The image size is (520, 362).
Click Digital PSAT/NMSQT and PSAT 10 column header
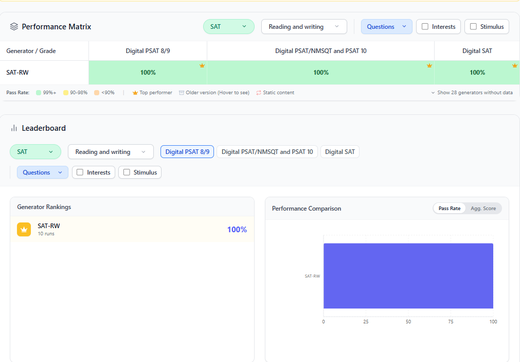coord(321,51)
